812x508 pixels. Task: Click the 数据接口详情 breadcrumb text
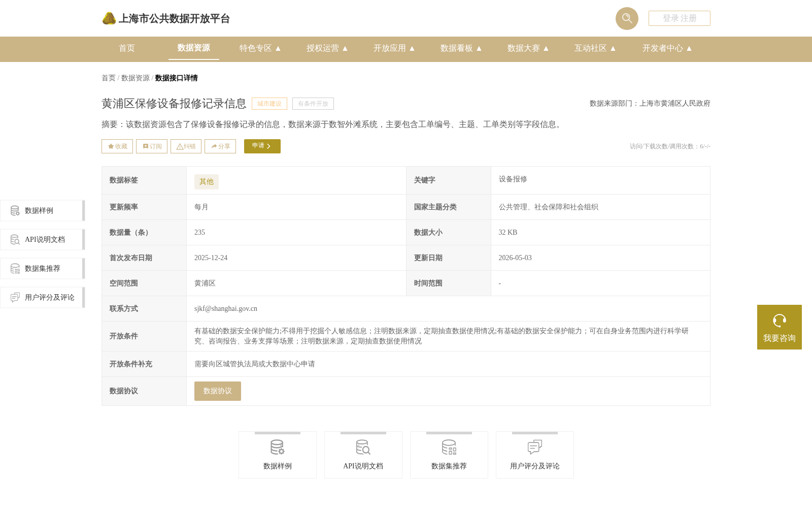[x=177, y=78]
